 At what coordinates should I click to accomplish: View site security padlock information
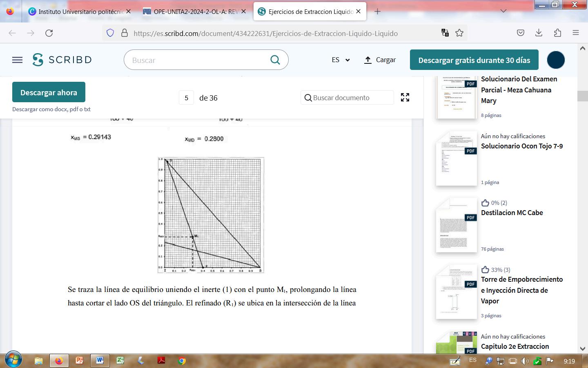tap(125, 33)
